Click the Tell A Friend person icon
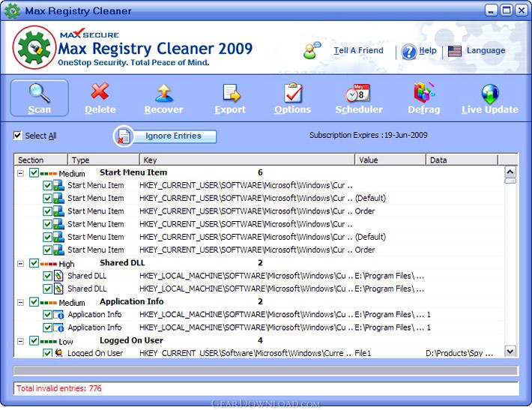 click(x=312, y=50)
